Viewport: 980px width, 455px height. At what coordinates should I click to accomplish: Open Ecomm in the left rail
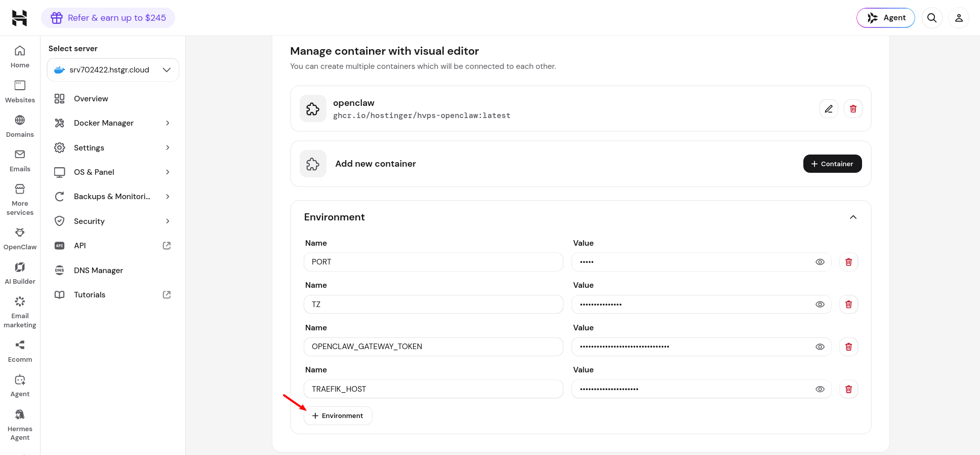coord(20,351)
